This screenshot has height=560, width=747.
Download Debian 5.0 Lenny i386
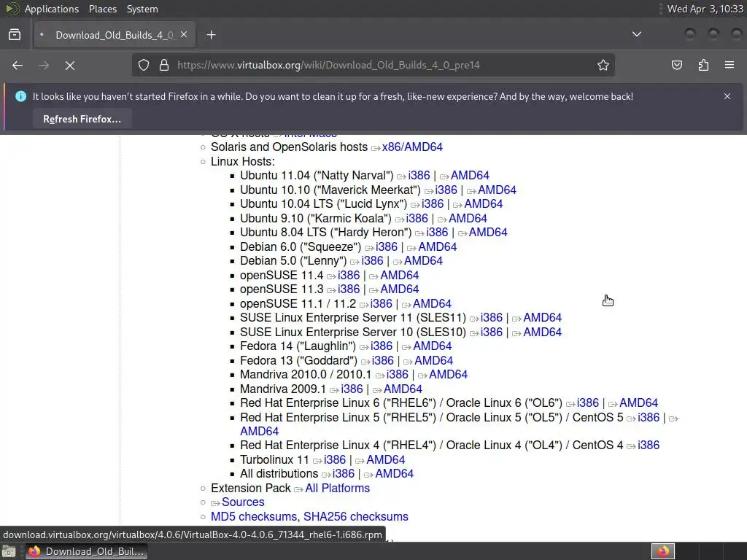pos(372,260)
